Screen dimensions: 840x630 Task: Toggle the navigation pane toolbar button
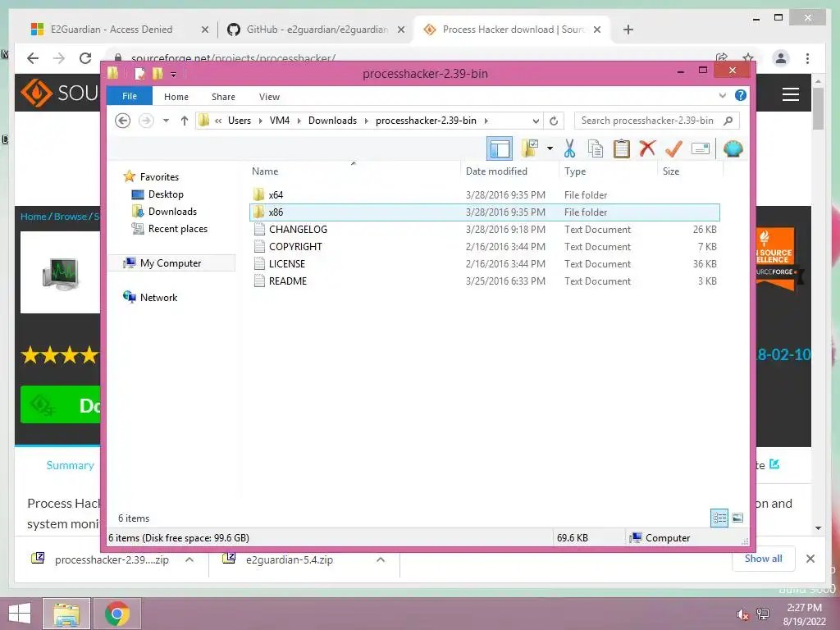pos(500,149)
